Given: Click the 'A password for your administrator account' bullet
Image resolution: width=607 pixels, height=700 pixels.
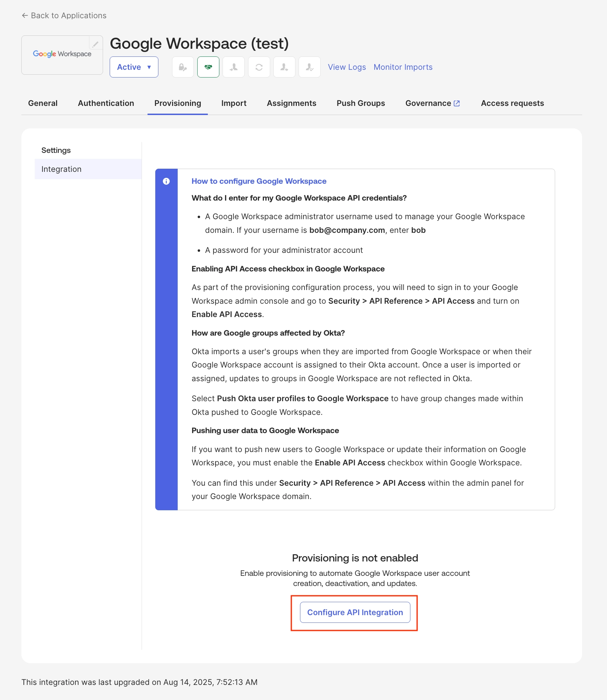Looking at the screenshot, I should click(x=284, y=250).
